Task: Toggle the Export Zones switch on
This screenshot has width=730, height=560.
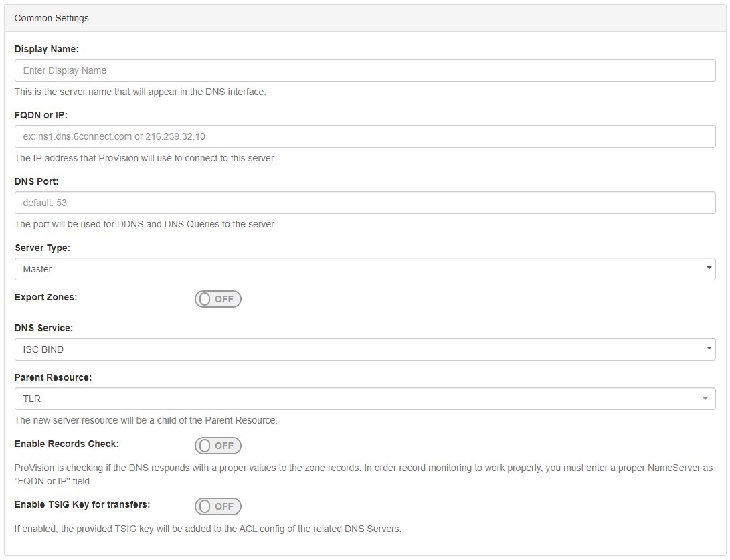Action: tap(217, 299)
